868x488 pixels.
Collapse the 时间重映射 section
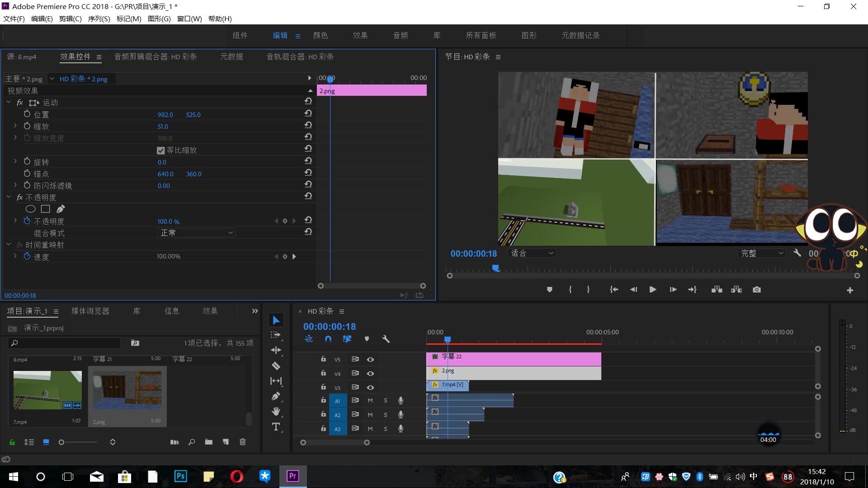pos(9,245)
